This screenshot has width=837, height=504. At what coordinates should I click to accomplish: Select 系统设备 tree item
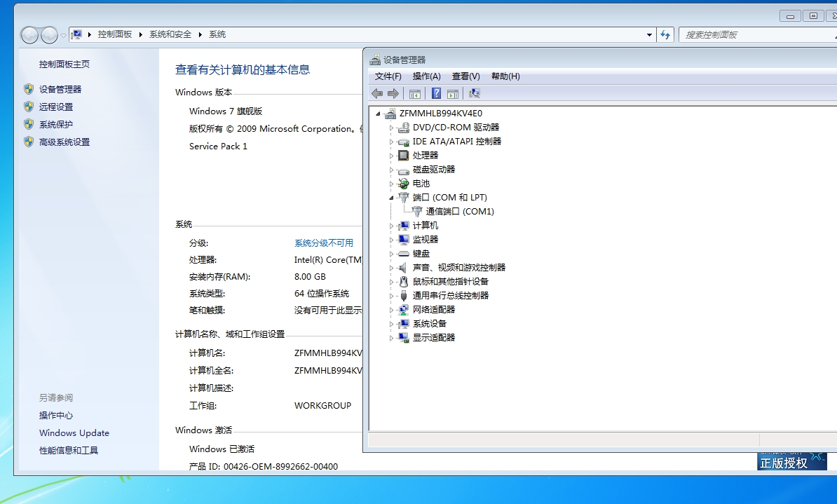click(x=430, y=324)
